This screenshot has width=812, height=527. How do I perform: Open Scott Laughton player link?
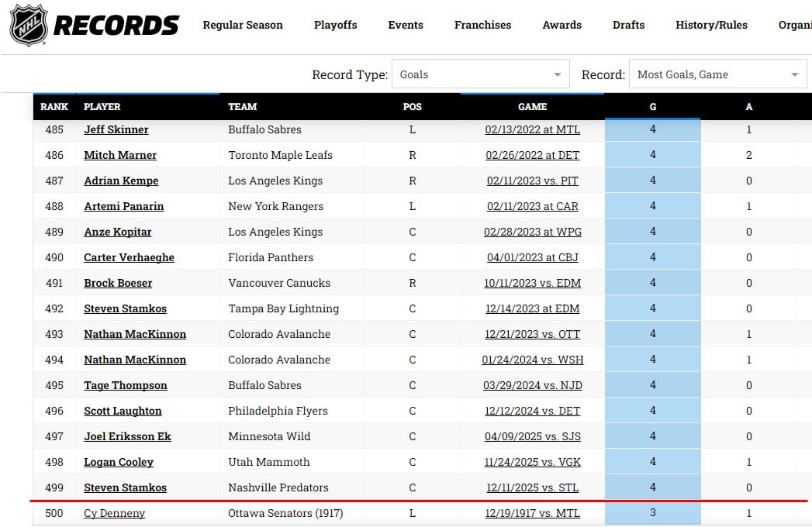[123, 411]
